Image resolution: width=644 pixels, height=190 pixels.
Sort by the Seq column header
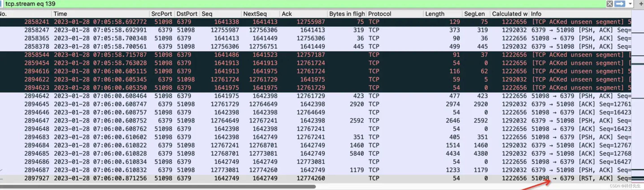(x=220, y=14)
